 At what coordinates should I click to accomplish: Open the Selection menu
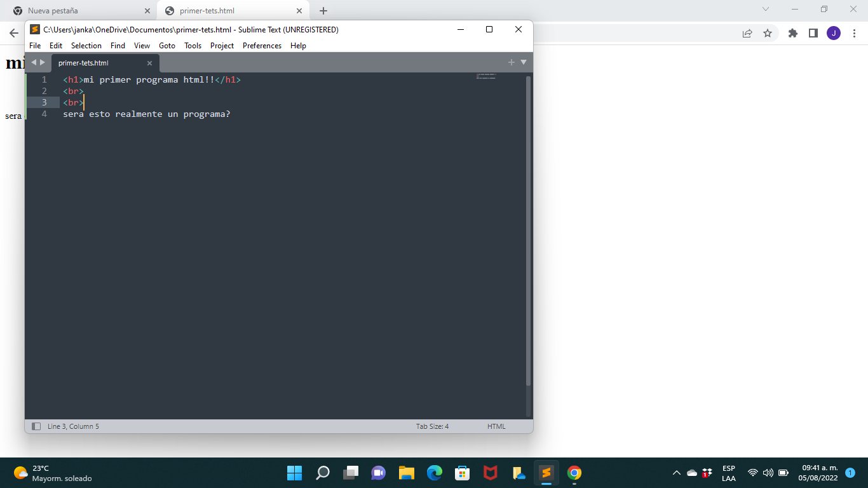click(x=86, y=46)
